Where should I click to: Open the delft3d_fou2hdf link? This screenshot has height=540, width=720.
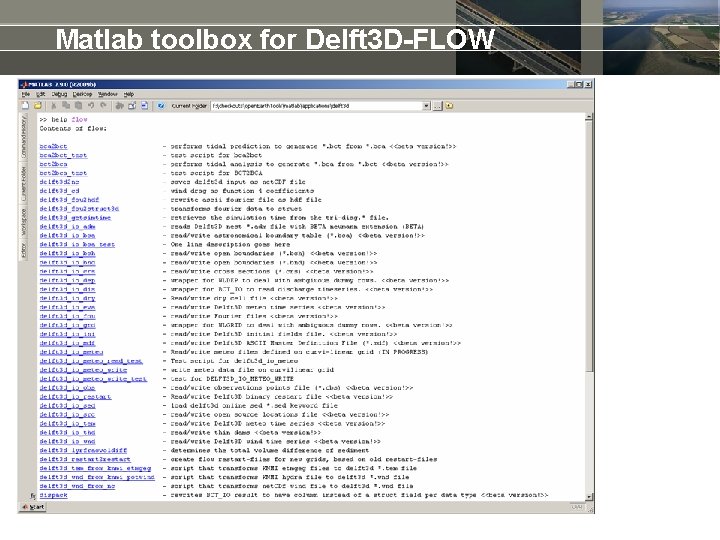click(69, 200)
